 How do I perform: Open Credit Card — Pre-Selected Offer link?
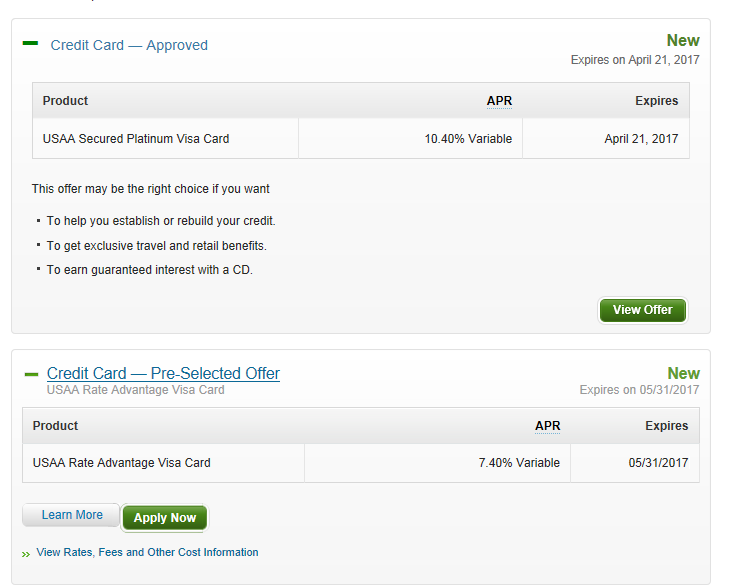pyautogui.click(x=163, y=374)
